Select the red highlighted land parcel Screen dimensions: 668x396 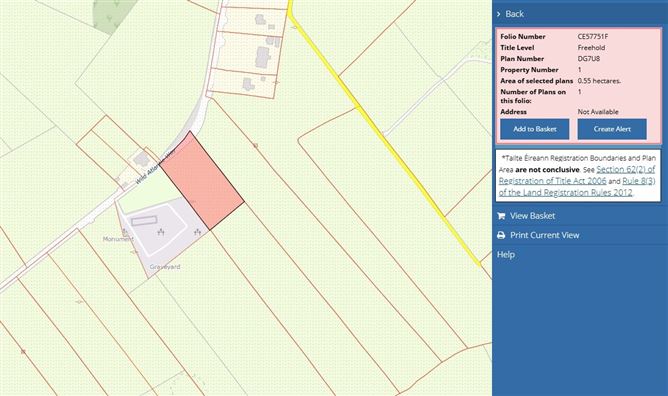[x=202, y=181]
